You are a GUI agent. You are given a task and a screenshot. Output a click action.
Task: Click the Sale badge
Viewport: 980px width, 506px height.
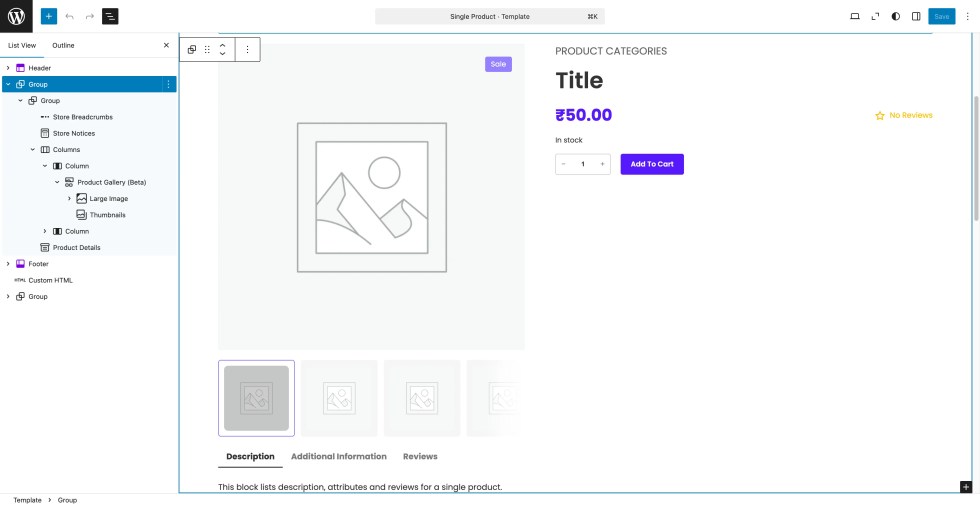coord(498,64)
